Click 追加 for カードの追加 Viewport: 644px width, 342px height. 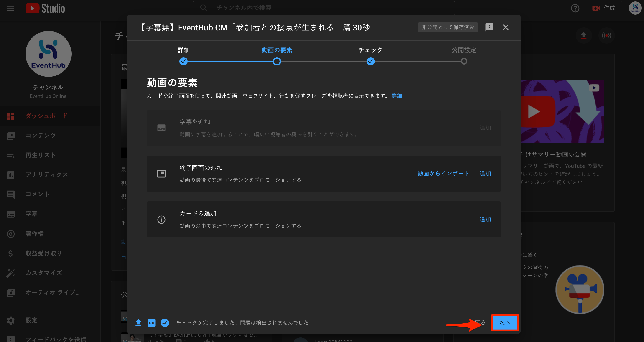pos(485,219)
